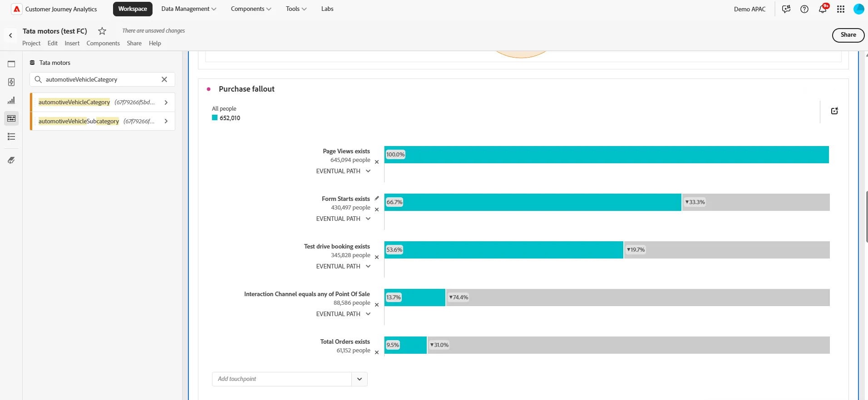
Task: Click the Adobe logo icon
Action: point(17,9)
